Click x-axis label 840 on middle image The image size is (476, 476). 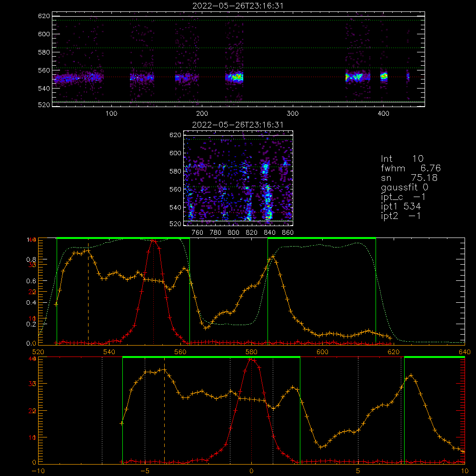tap(269, 233)
